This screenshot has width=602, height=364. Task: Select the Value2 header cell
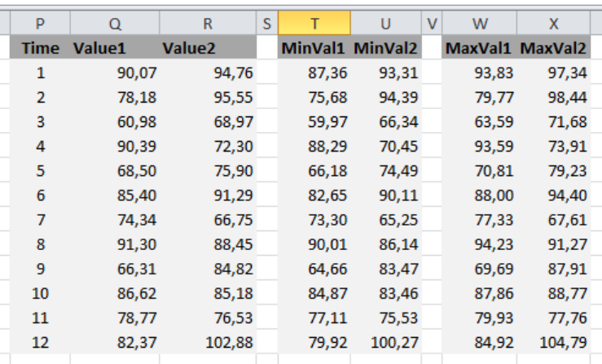coord(208,47)
